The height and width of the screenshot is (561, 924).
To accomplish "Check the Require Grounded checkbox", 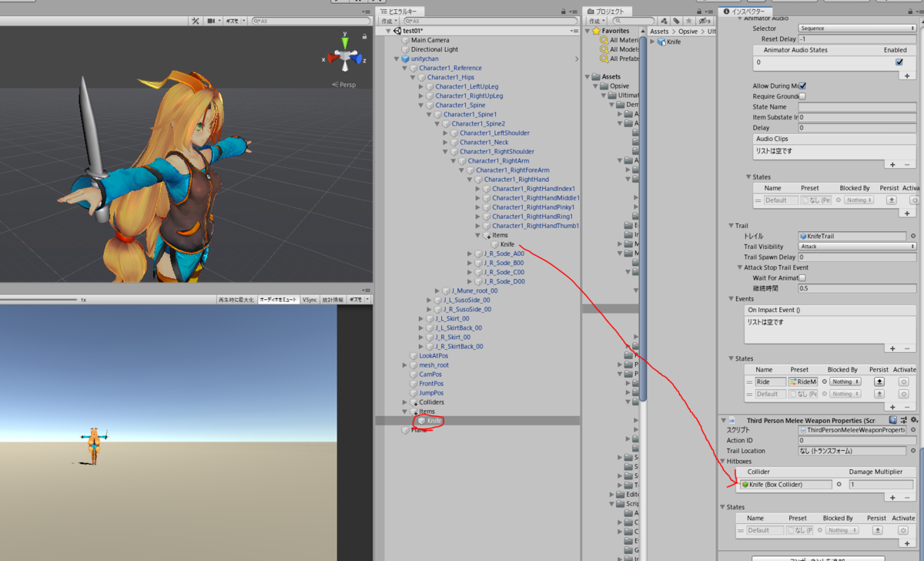I will pos(803,96).
